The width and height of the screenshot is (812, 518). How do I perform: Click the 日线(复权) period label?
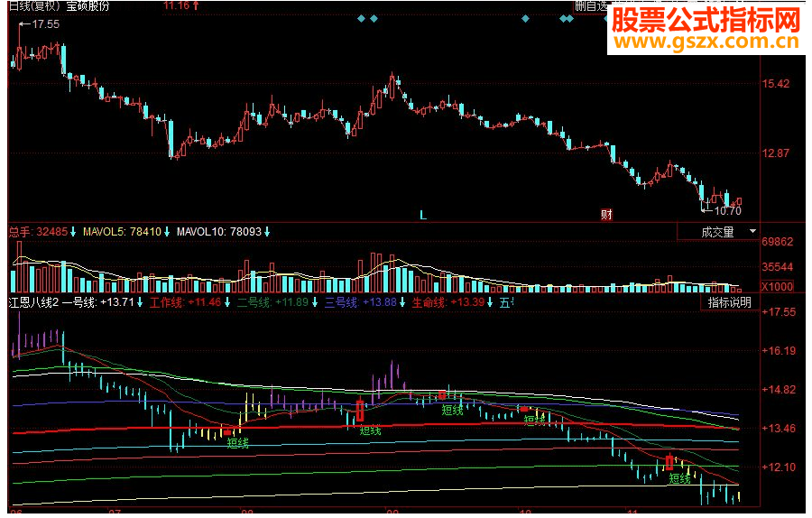(x=35, y=5)
